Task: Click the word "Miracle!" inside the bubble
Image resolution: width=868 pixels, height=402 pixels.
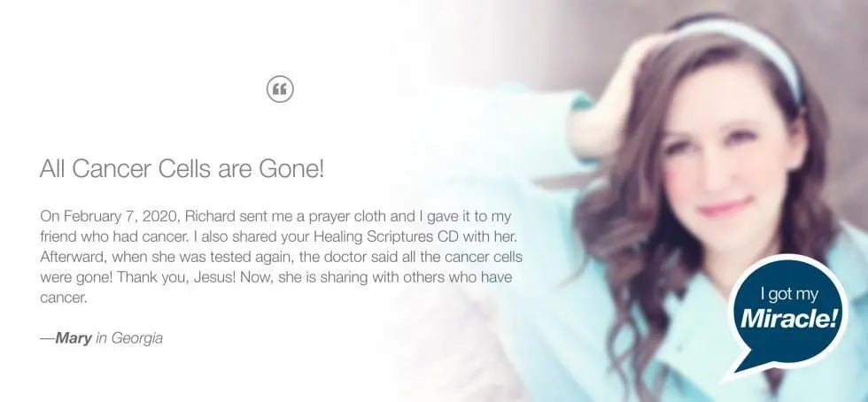Action: coord(787,319)
